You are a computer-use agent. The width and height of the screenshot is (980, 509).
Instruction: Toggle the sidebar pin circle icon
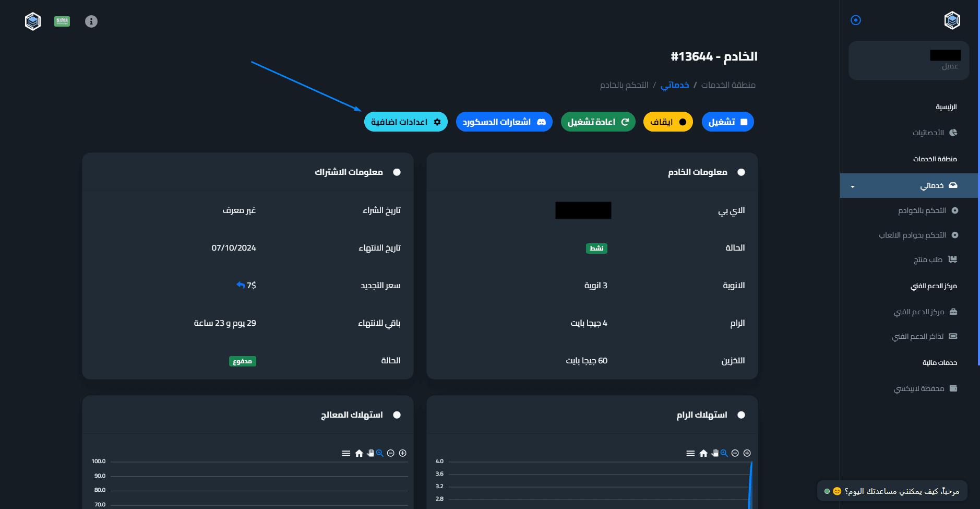(x=856, y=20)
